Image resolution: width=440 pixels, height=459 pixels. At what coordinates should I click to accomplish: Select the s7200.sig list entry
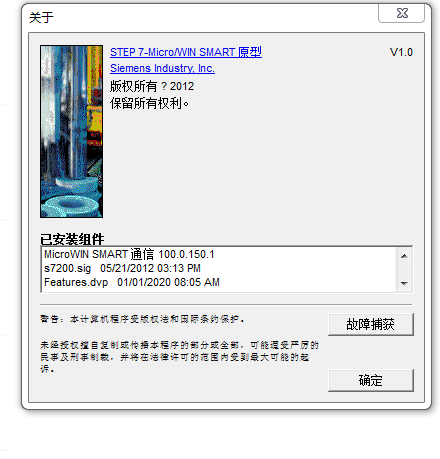122,268
